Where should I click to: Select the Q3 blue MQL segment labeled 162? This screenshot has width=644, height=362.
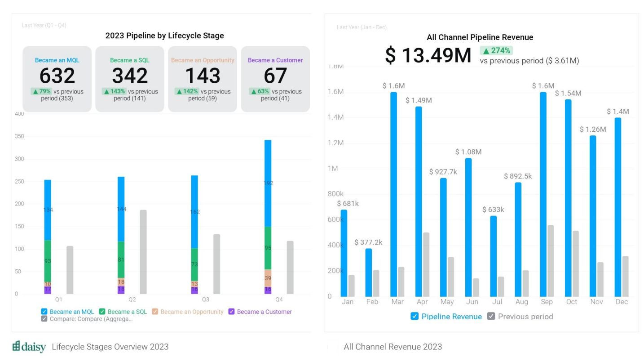[x=194, y=211]
